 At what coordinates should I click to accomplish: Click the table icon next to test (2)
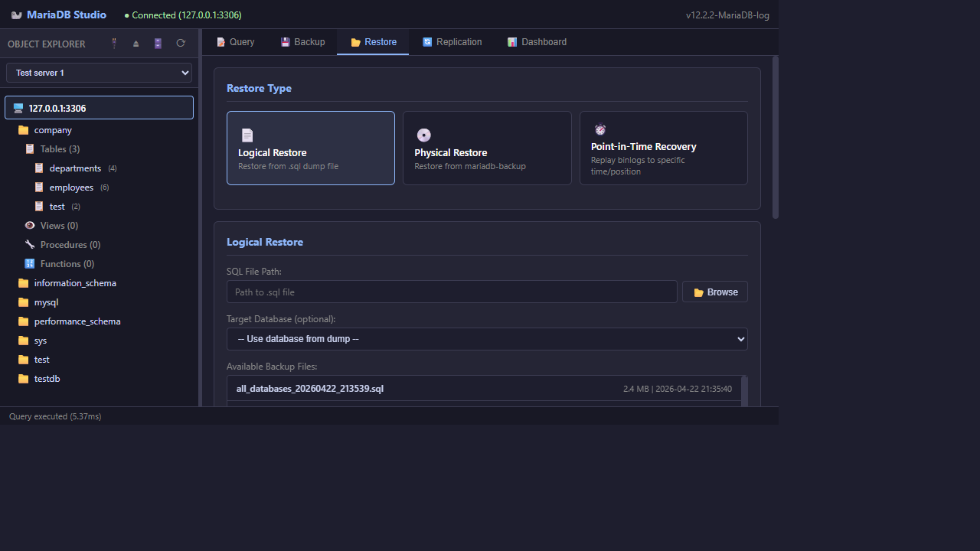[x=39, y=206]
